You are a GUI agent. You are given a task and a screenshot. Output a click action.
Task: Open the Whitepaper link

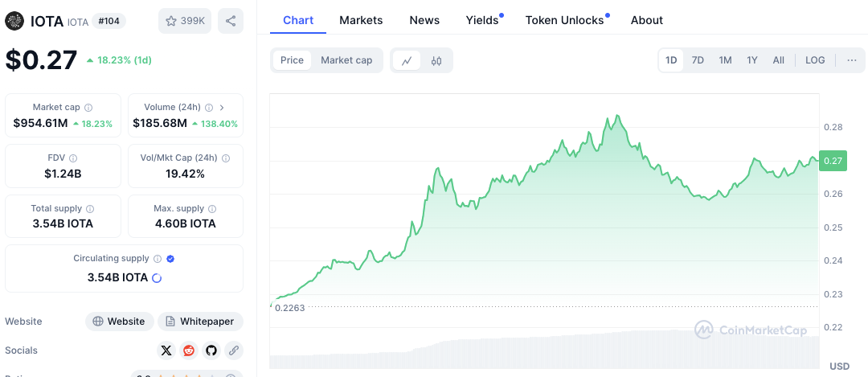pyautogui.click(x=200, y=322)
